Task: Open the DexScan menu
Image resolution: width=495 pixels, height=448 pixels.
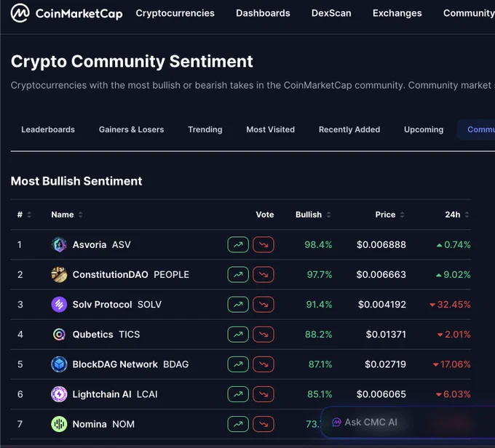Action: point(331,13)
